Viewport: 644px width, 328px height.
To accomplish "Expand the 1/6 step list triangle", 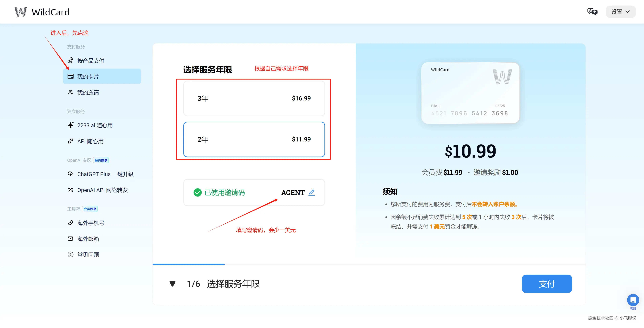I will (172, 284).
